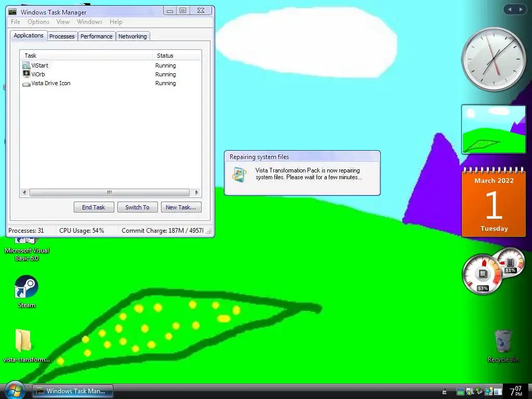
Task: Click the Windows-flag computer tray icon
Action: pos(470,392)
